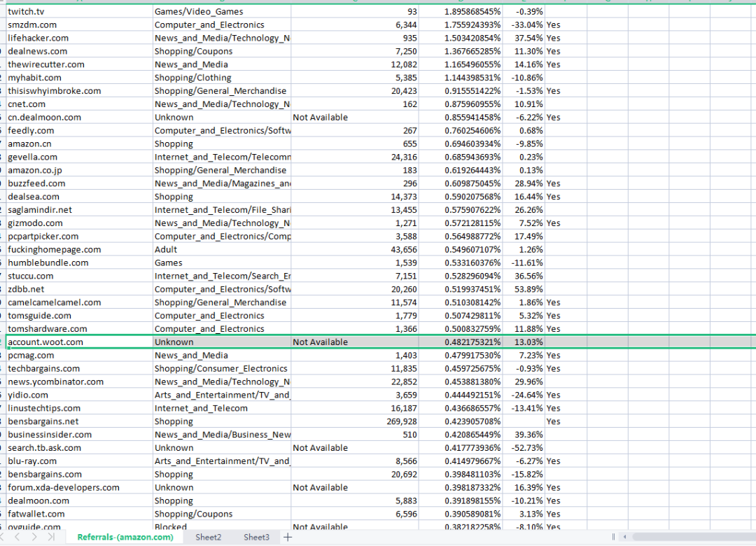The image size is (756, 546).
Task: Click the techbargains.com cell
Action: click(x=80, y=368)
